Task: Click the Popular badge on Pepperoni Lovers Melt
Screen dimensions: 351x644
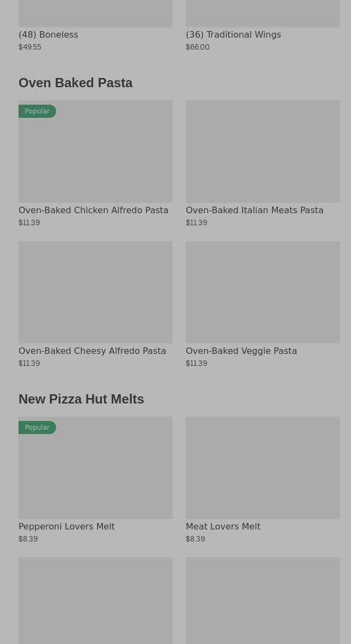Action: [x=37, y=428]
